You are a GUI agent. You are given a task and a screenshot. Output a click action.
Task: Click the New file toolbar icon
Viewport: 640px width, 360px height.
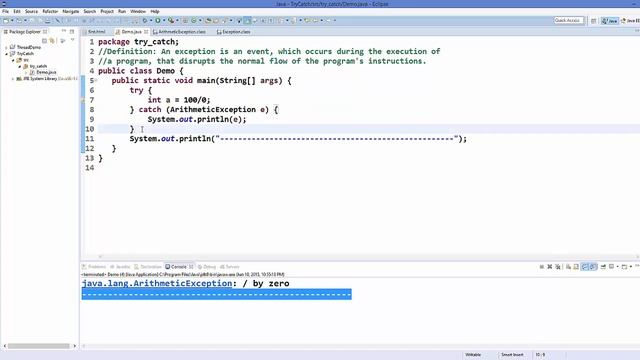click(x=6, y=20)
